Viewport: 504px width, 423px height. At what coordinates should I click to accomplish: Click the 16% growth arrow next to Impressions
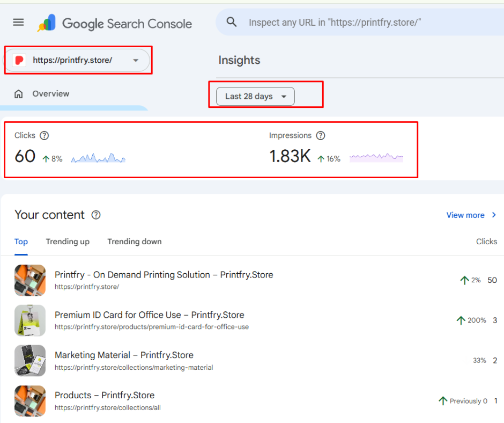point(322,158)
